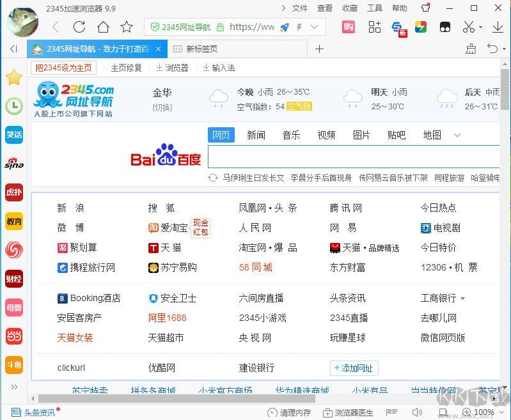Open the Sina sidebar shortcut
The image size is (511, 420).
[14, 163]
